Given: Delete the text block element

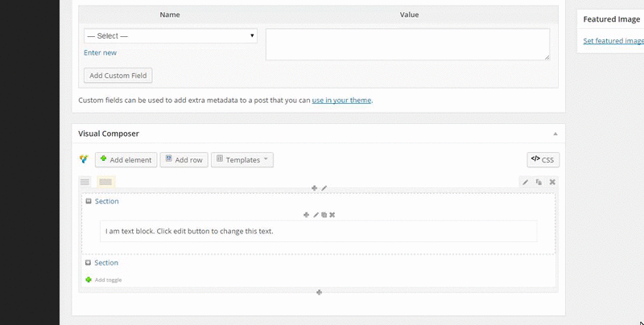Looking at the screenshot, I should point(332,215).
